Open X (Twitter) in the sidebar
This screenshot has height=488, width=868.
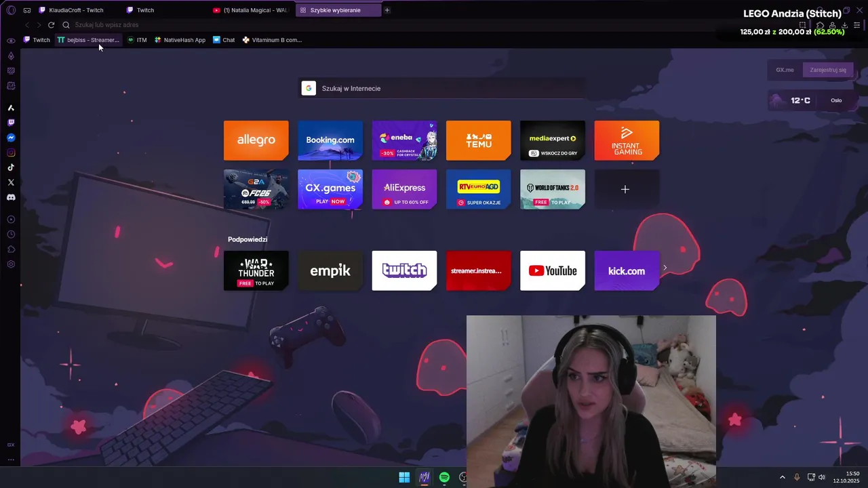(x=11, y=182)
